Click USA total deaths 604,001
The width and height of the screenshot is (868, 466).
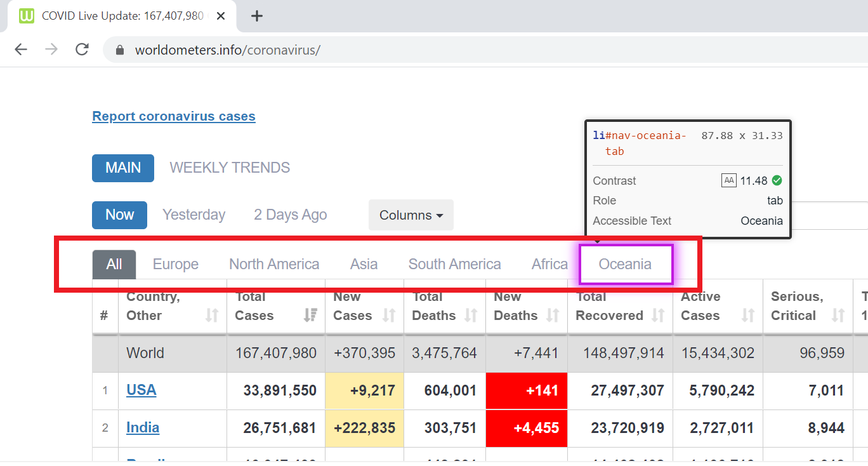[x=450, y=390]
